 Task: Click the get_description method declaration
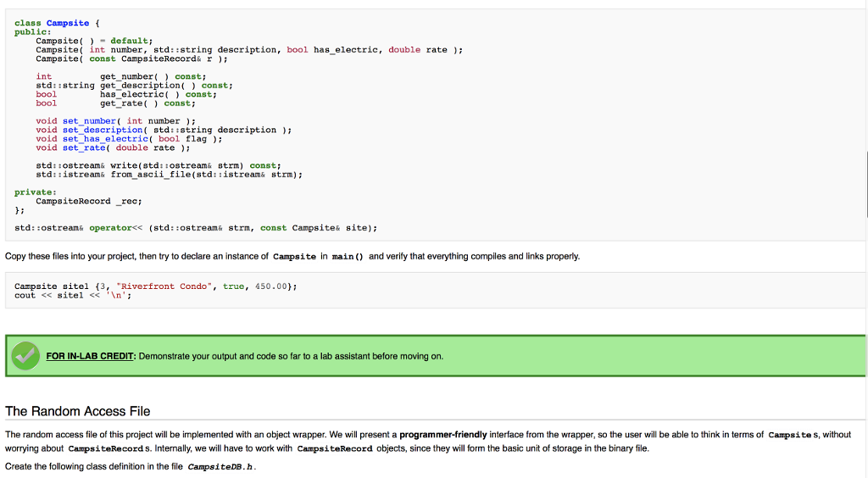coord(135,86)
